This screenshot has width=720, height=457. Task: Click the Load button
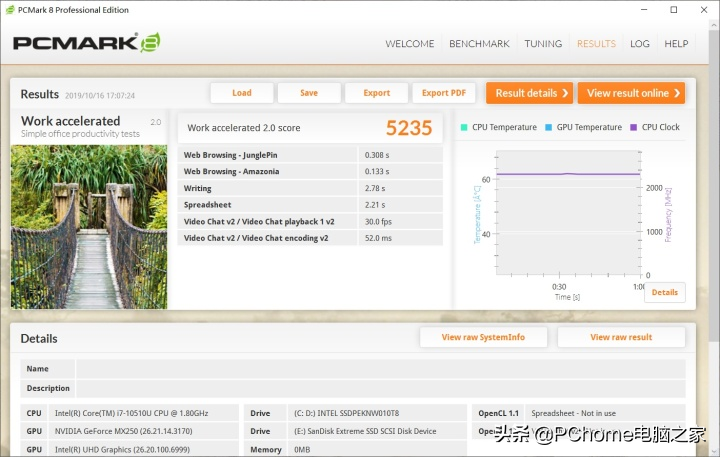[x=242, y=93]
